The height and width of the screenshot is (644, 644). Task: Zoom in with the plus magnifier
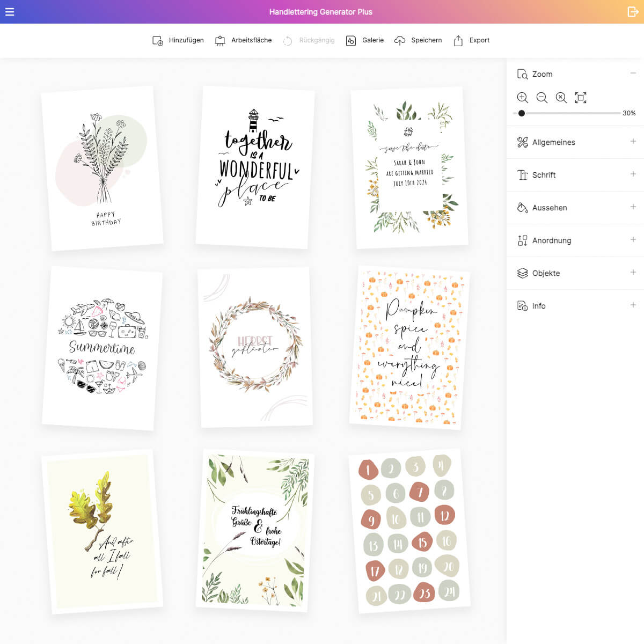pos(523,98)
